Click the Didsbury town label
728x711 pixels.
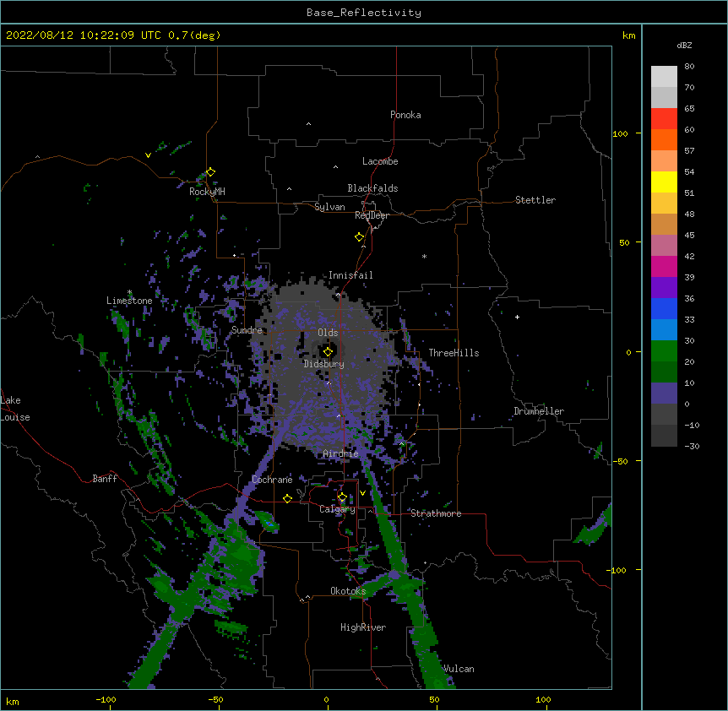point(323,364)
